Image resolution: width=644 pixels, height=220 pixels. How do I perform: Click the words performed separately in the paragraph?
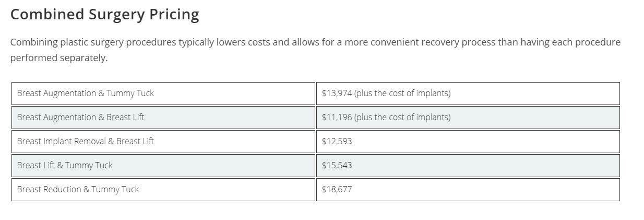point(58,58)
